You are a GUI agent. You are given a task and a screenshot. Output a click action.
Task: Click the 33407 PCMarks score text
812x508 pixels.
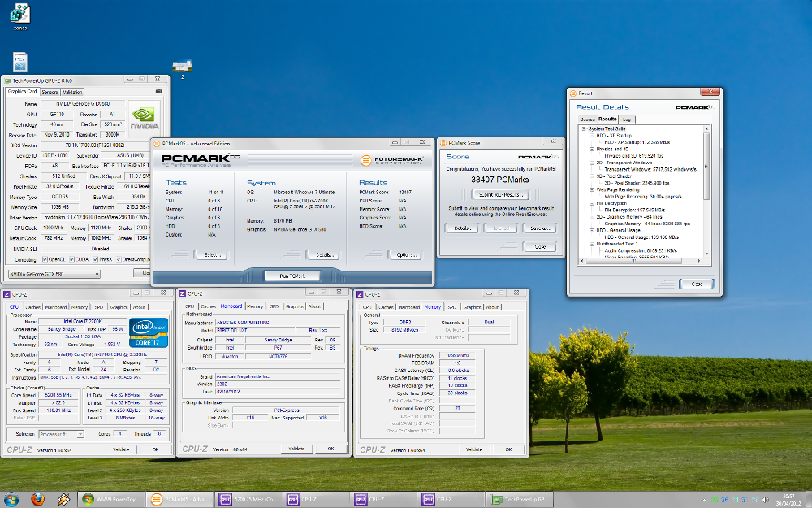click(499, 180)
